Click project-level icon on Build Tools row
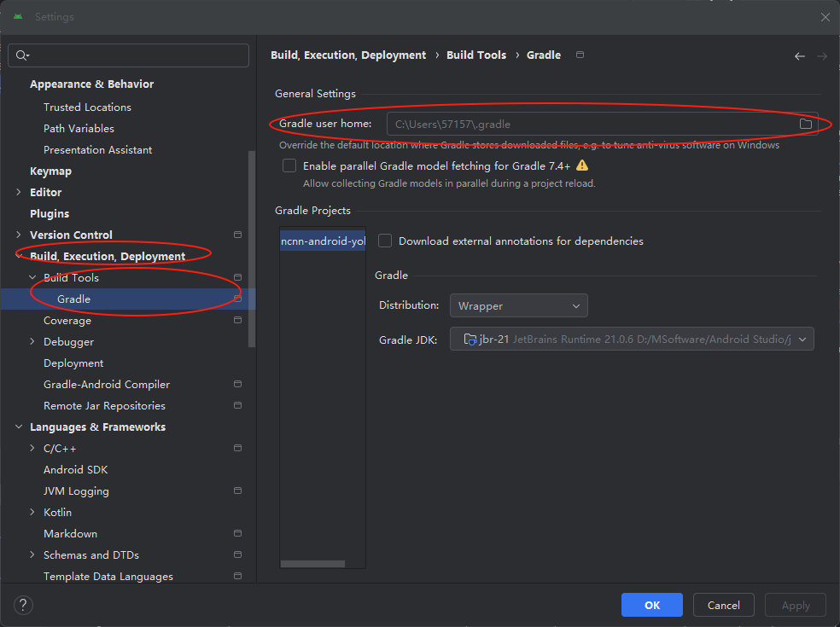The image size is (840, 627). (238, 277)
